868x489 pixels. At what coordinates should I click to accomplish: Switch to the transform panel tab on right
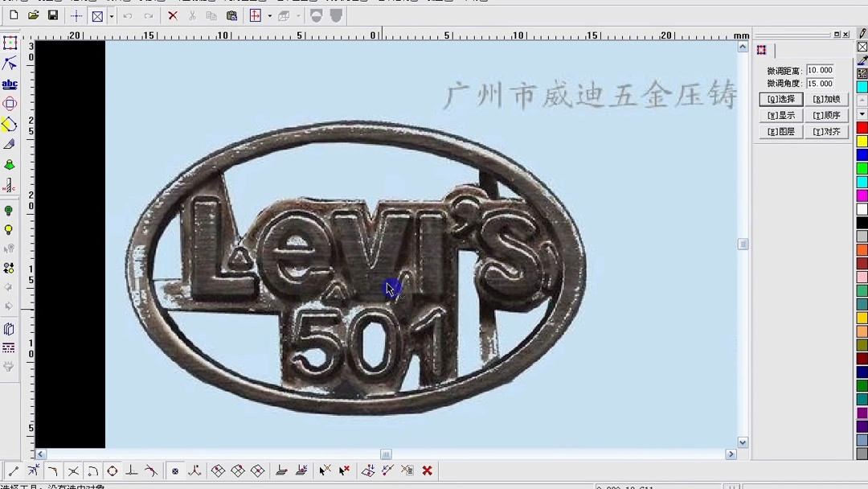pos(761,50)
